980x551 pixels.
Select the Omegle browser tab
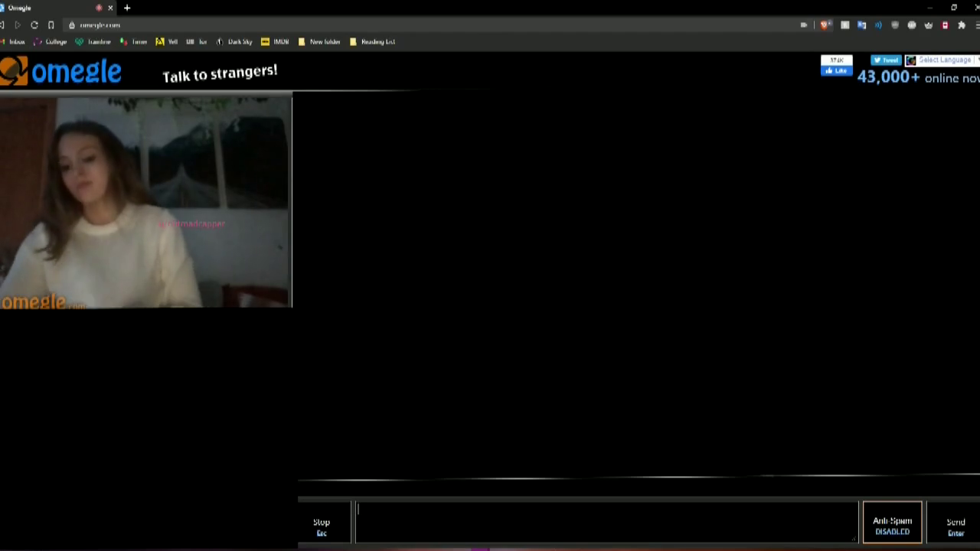(46, 8)
